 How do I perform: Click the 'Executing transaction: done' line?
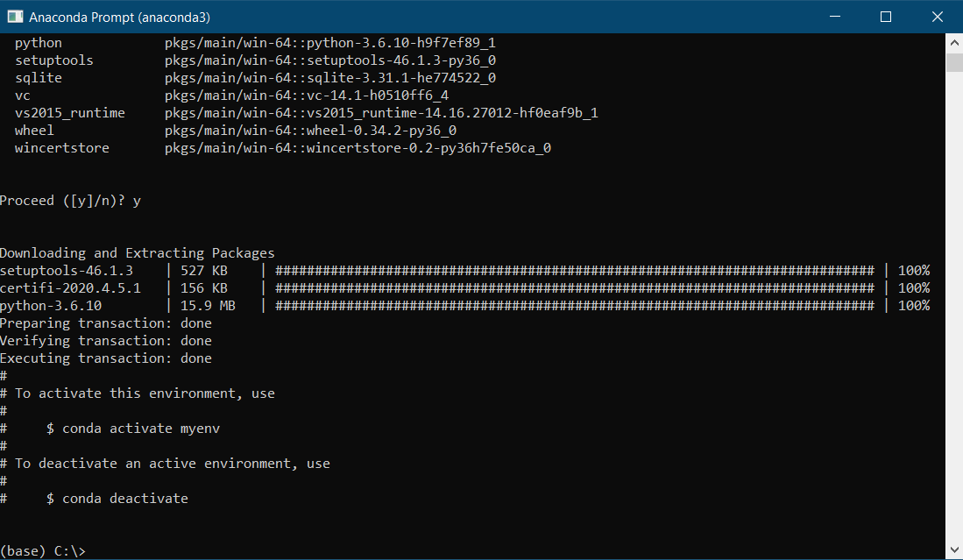pyautogui.click(x=105, y=358)
